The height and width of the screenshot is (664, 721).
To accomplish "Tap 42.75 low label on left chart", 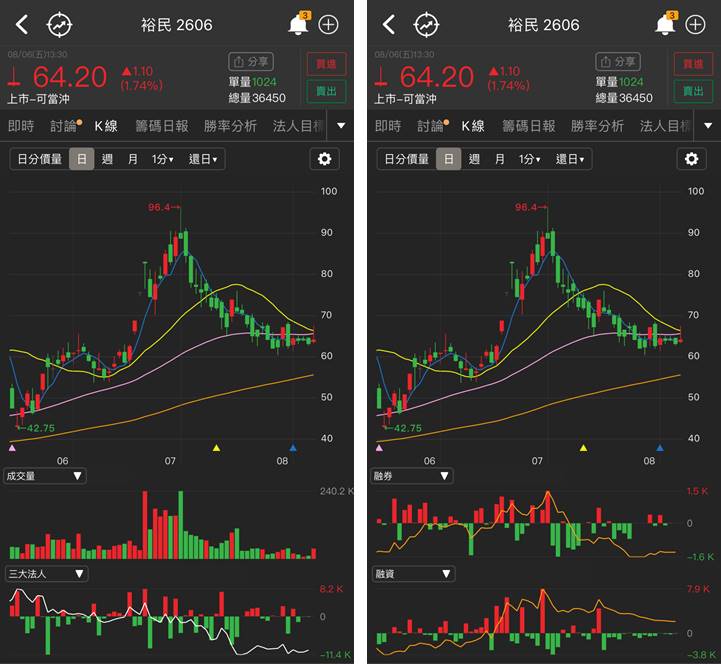I will coord(40,428).
